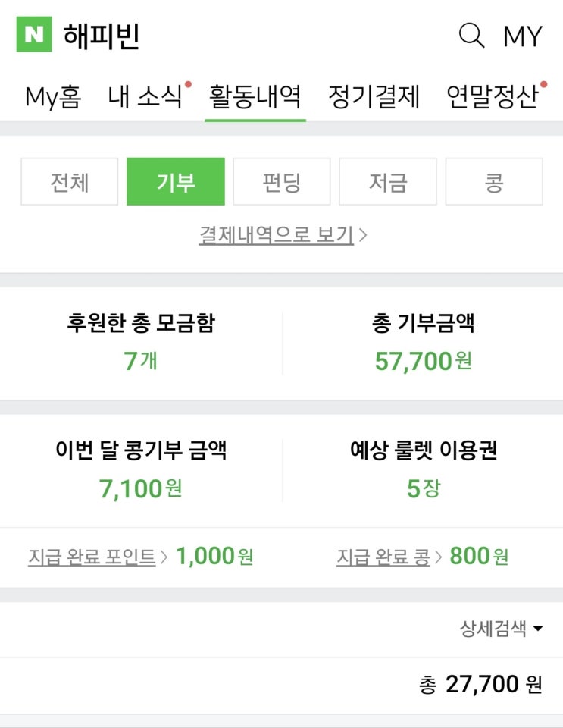This screenshot has width=563, height=728.
Task: Select the 전체 filter button
Action: [70, 182]
